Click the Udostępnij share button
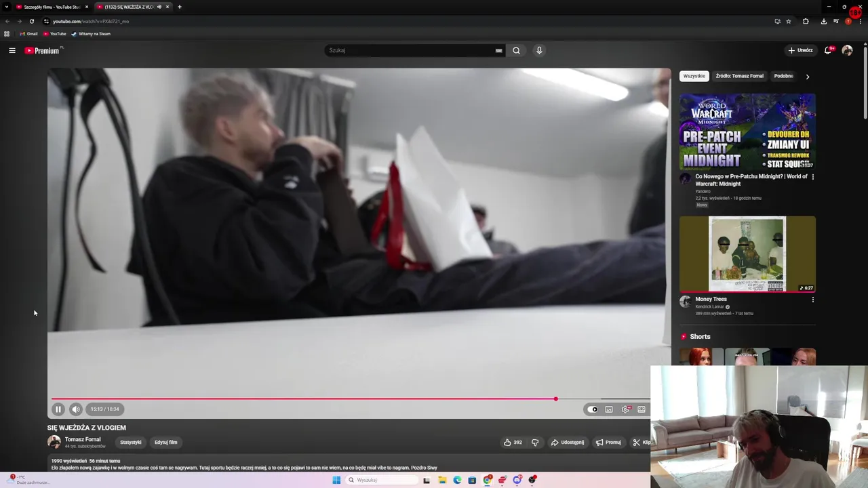The height and width of the screenshot is (488, 868). coord(567,442)
